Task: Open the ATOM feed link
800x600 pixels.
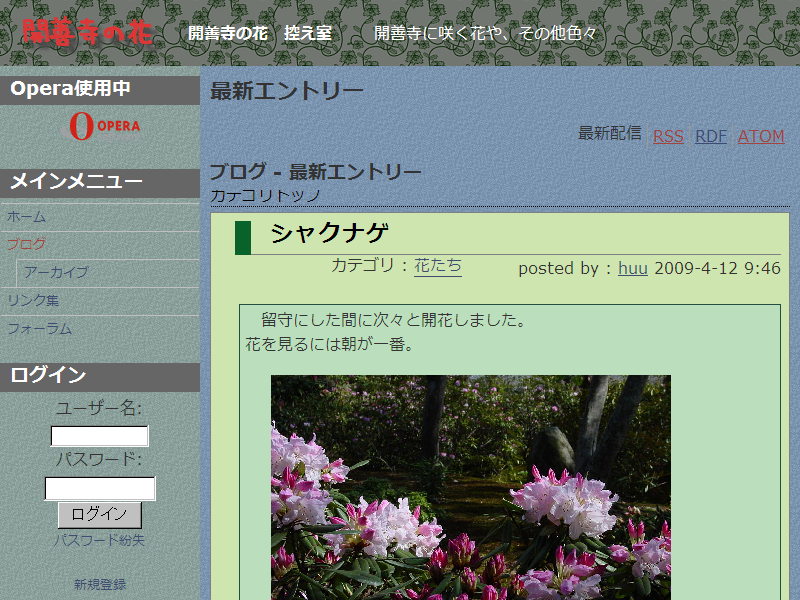Action: pyautogui.click(x=761, y=136)
